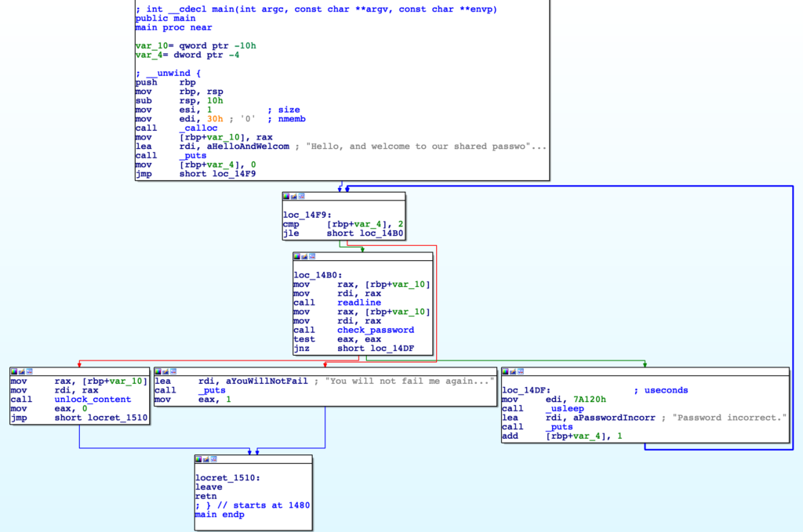Click the third header icon on loc_14DF block
This screenshot has height=532, width=803.
[x=521, y=371]
